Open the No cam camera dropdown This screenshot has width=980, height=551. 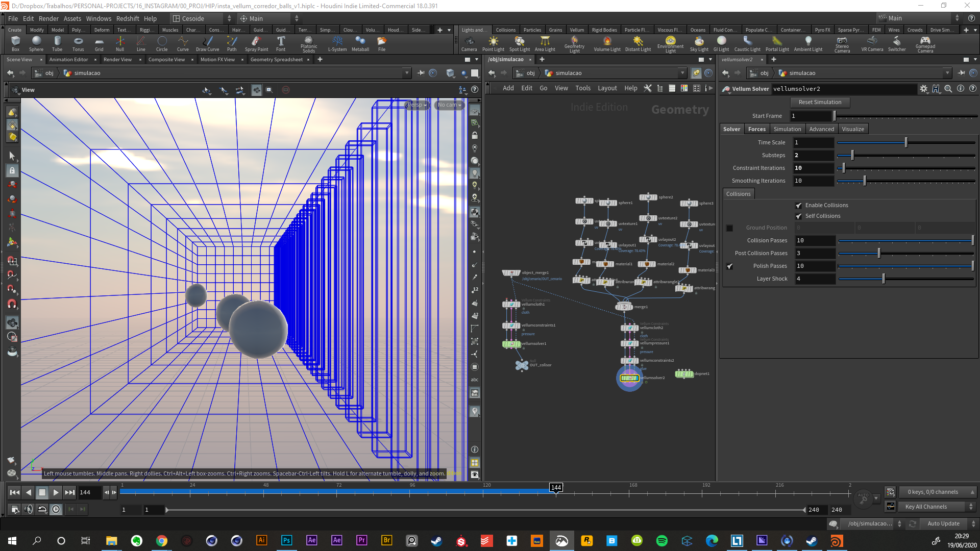[449, 105]
